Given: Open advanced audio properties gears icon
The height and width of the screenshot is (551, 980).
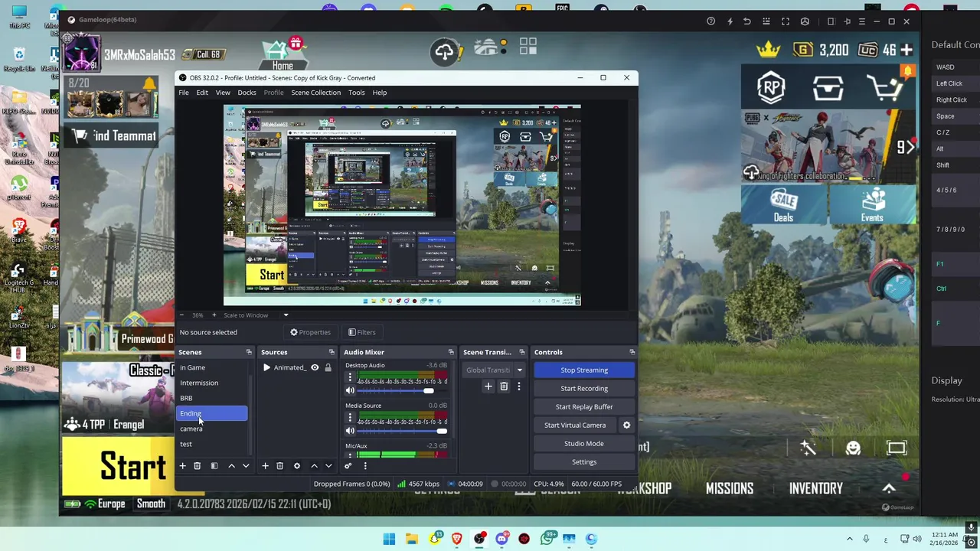Looking at the screenshot, I should pos(348,466).
